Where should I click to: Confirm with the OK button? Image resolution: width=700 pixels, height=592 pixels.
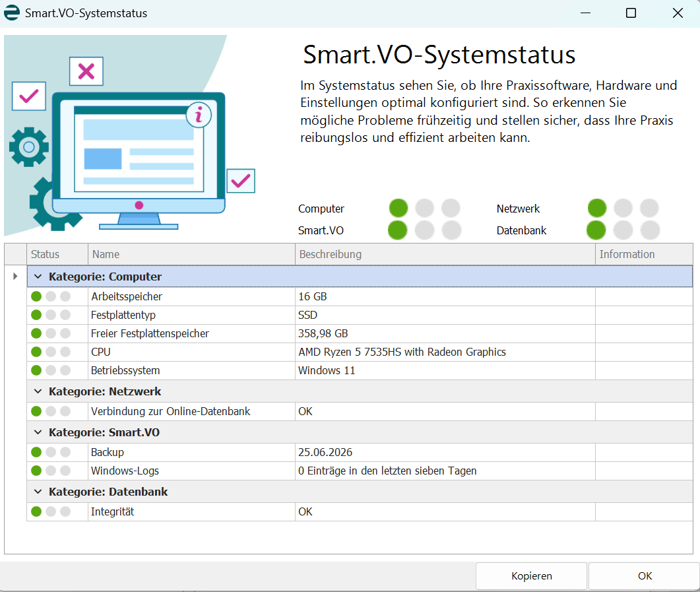644,576
